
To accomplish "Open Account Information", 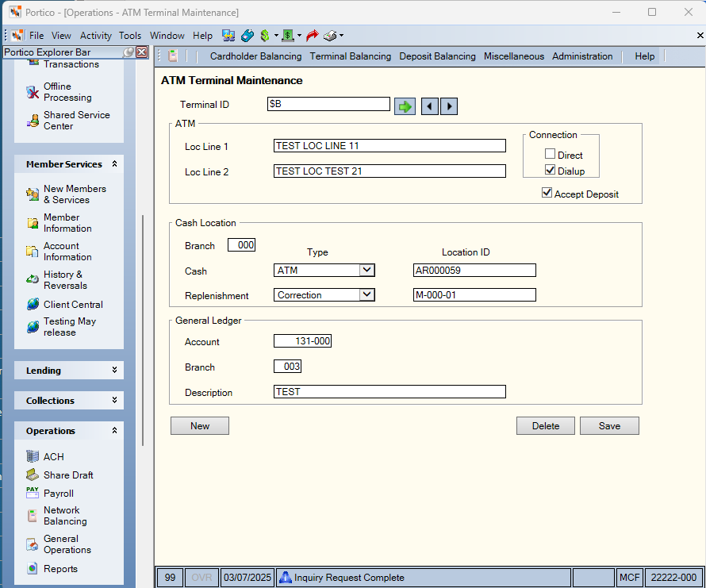I will [59, 252].
